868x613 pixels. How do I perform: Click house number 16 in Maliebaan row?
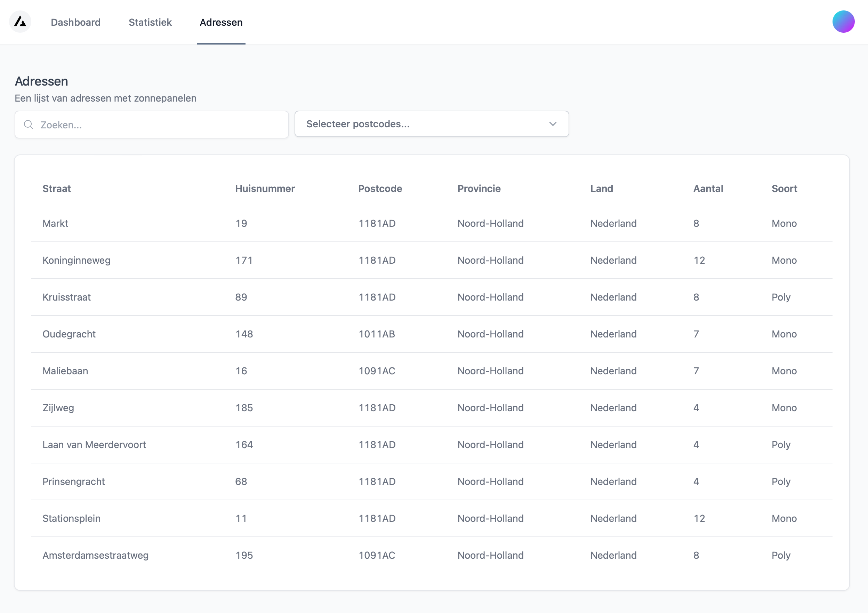click(241, 371)
